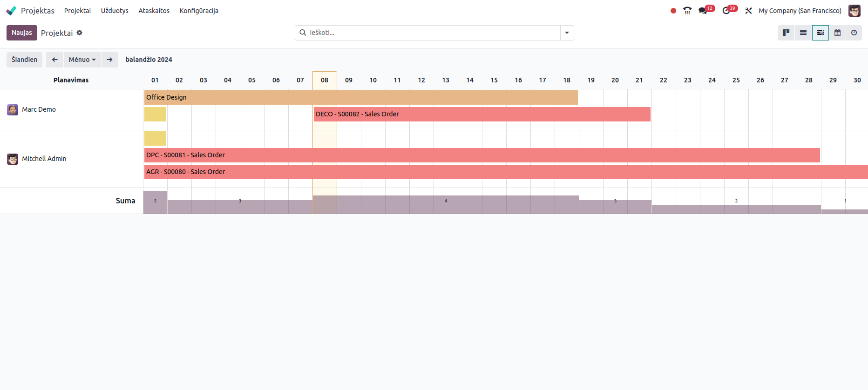Screen dimensions: 868x390
Task: Click the Projektai settings gear icon
Action: 80,33
